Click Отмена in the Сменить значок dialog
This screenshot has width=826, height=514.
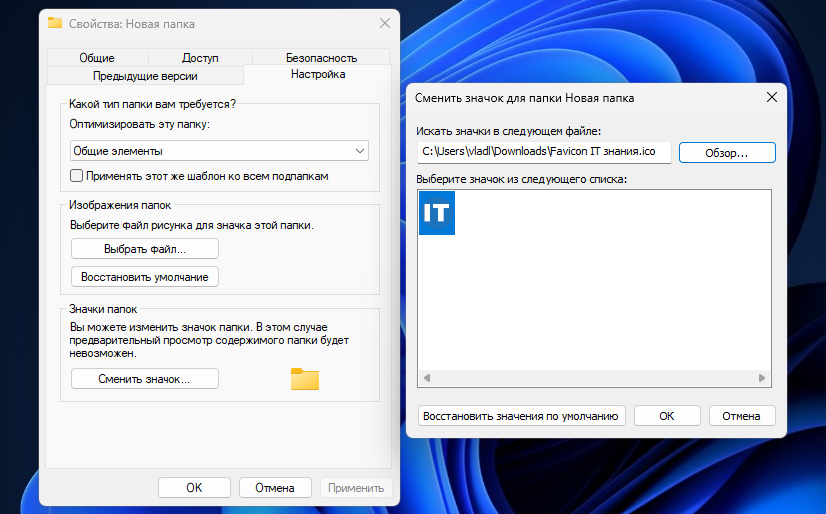[742, 416]
